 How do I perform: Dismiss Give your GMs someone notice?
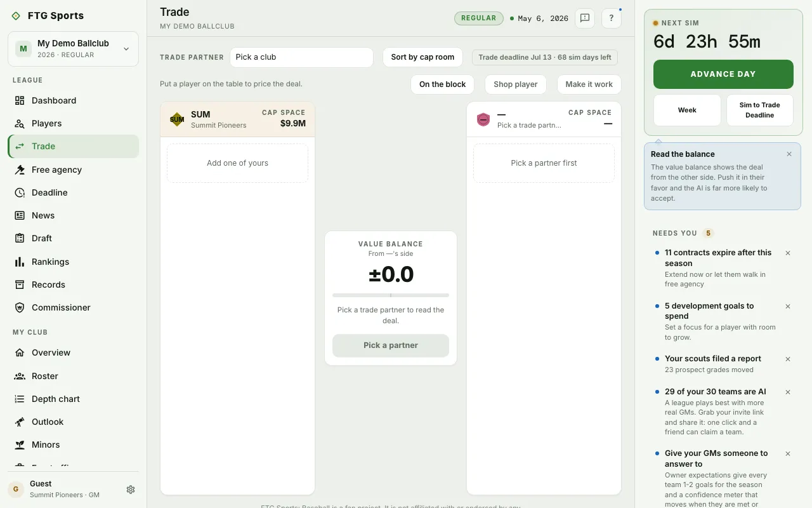[x=788, y=454]
